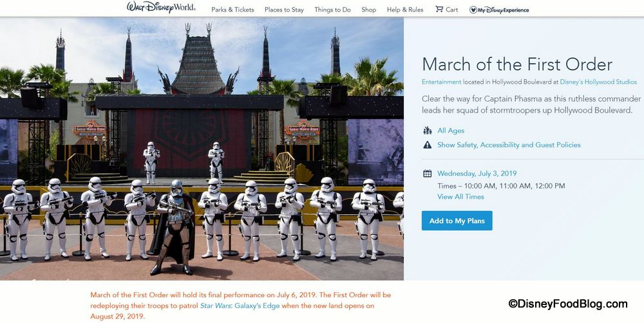Click the All Ages link
Viewport: 644px width, 323px height.
(x=451, y=131)
